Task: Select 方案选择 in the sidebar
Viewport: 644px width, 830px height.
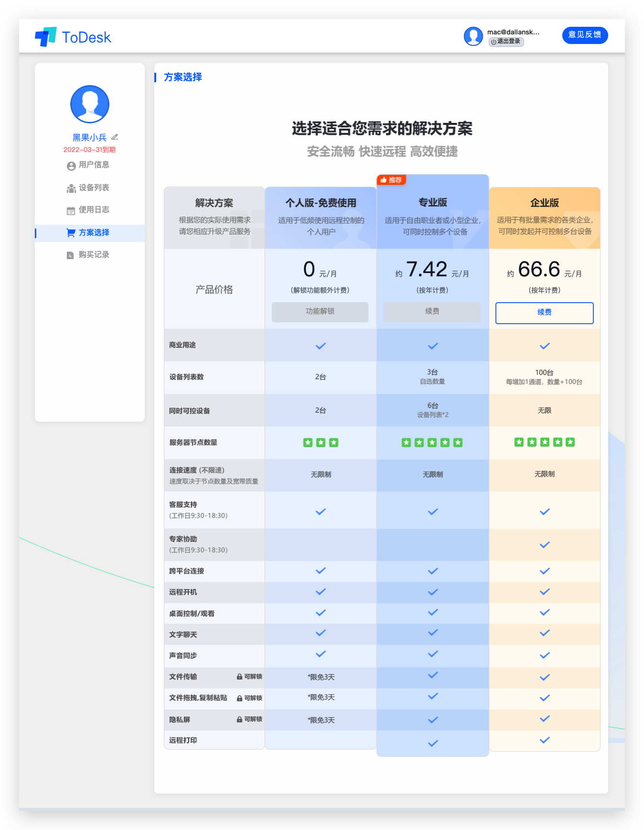Action: coord(90,233)
